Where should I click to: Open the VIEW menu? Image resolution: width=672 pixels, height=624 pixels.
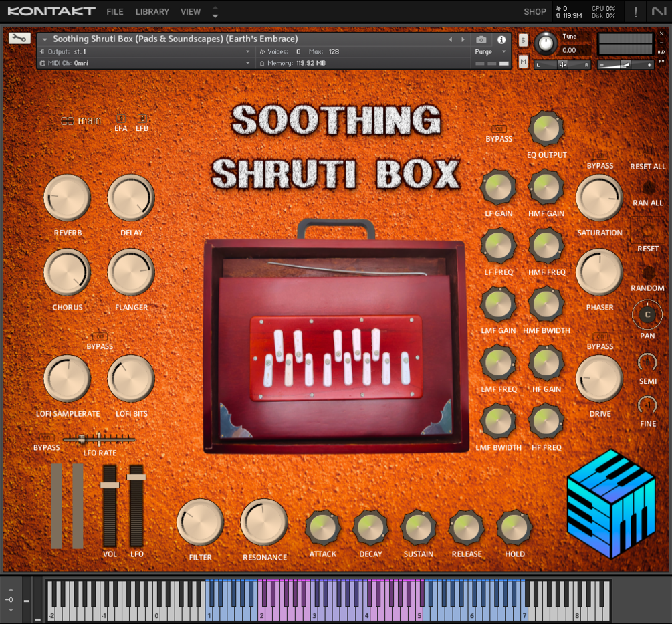click(x=191, y=11)
